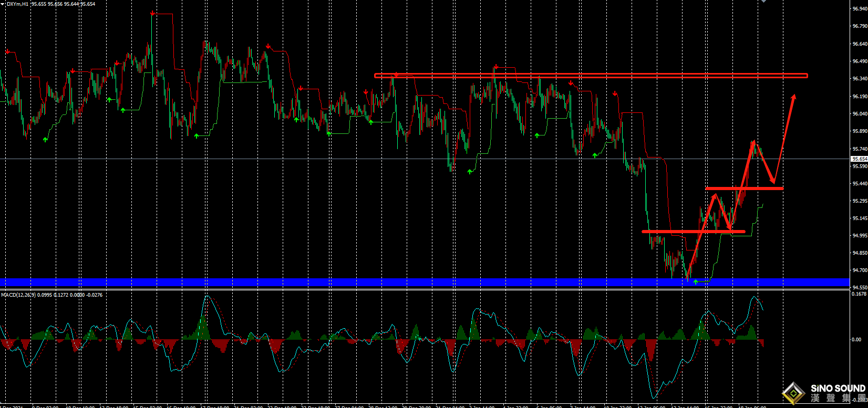
Task: Click the 96.340 price on the scale
Action: [860, 79]
